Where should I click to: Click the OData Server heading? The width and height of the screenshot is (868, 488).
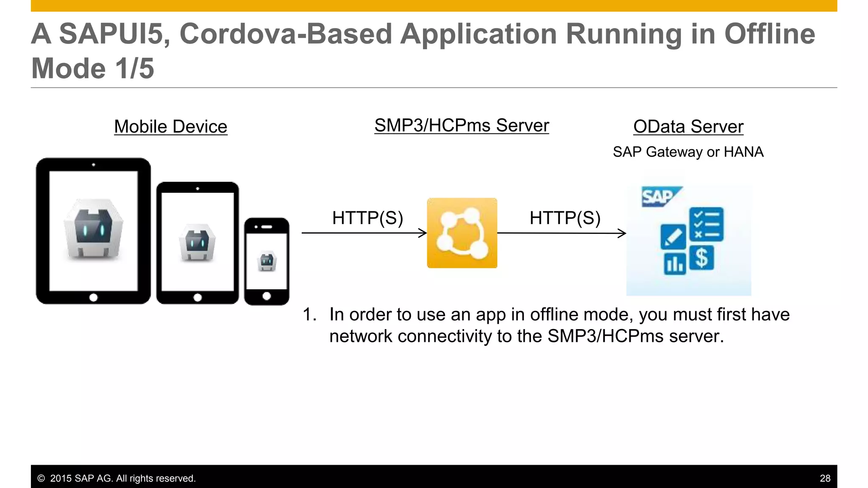(688, 127)
